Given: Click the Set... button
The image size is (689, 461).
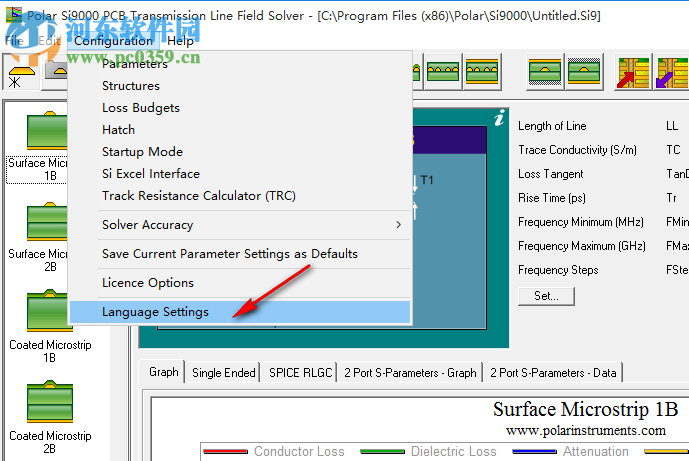Looking at the screenshot, I should coord(546,296).
